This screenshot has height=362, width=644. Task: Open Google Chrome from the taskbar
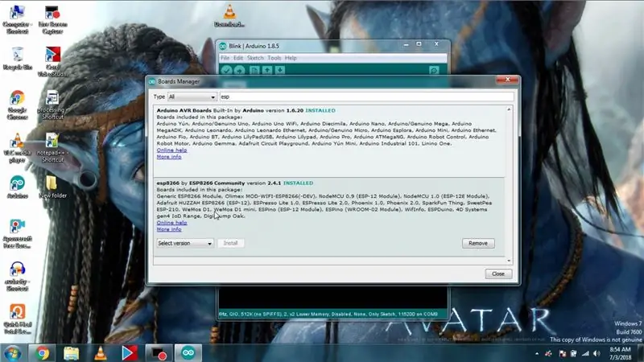coord(42,353)
